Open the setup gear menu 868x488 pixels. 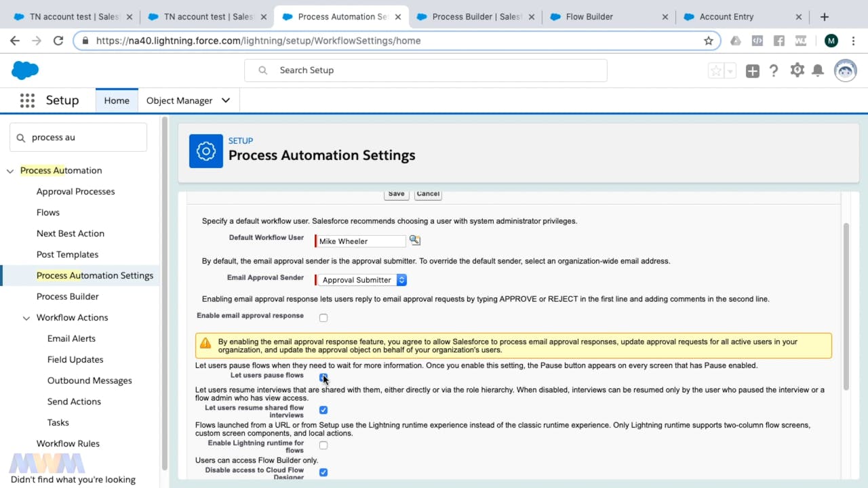point(797,70)
